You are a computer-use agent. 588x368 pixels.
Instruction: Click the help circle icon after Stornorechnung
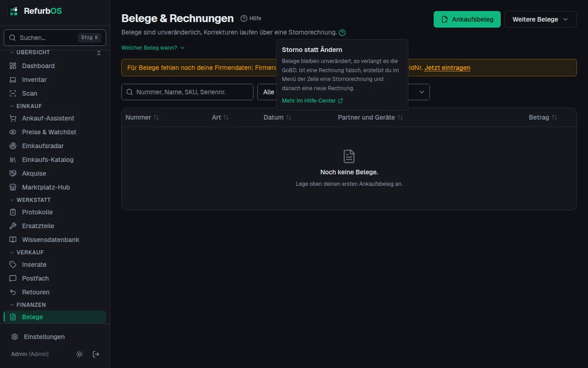[342, 33]
